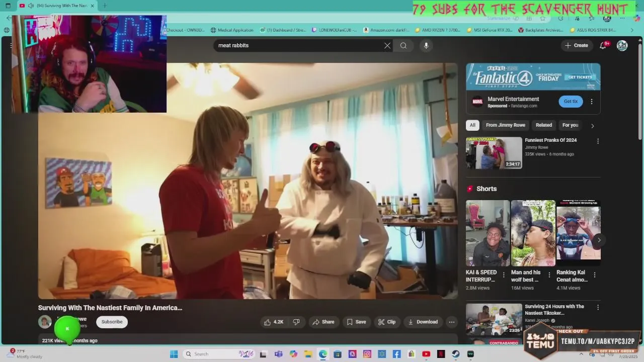The image size is (644, 362).
Task: Open options for 'Man and his wolf' short
Action: pyautogui.click(x=549, y=275)
